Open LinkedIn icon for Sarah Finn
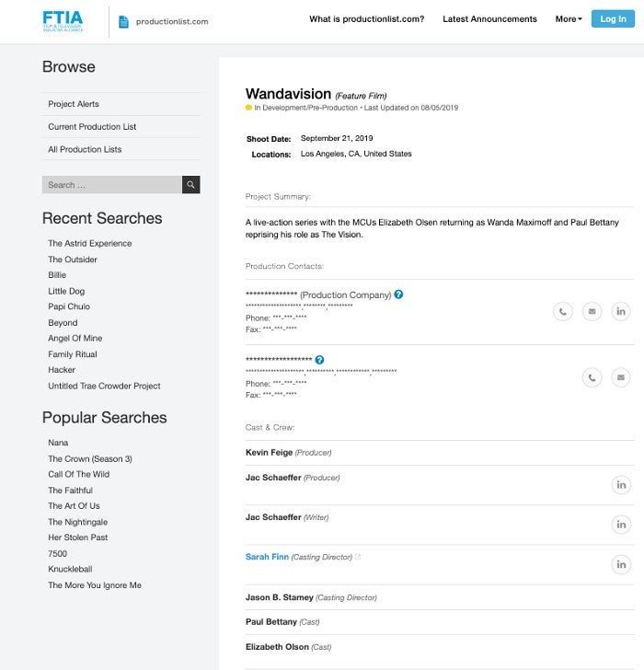The width and height of the screenshot is (644, 670). tap(621, 564)
